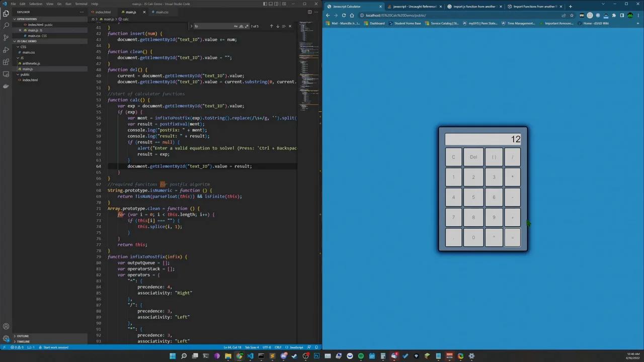Select the Explorer icon in the activity bar
Viewport: 644px width, 362px height.
6,14
